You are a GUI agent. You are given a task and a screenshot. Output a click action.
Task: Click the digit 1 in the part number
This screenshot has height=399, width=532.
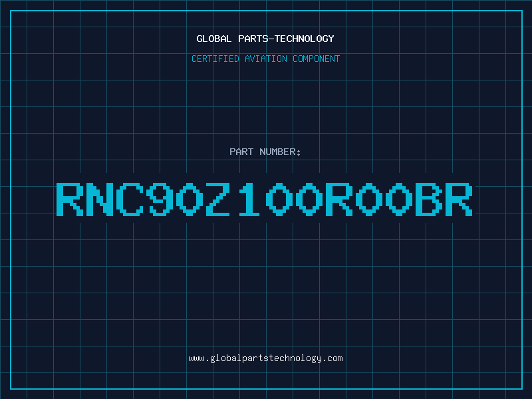click(x=249, y=199)
